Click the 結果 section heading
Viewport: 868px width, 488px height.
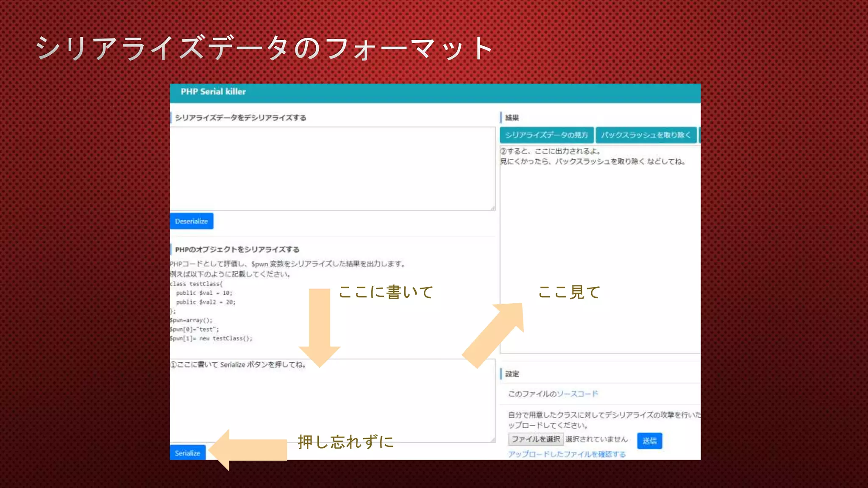512,118
